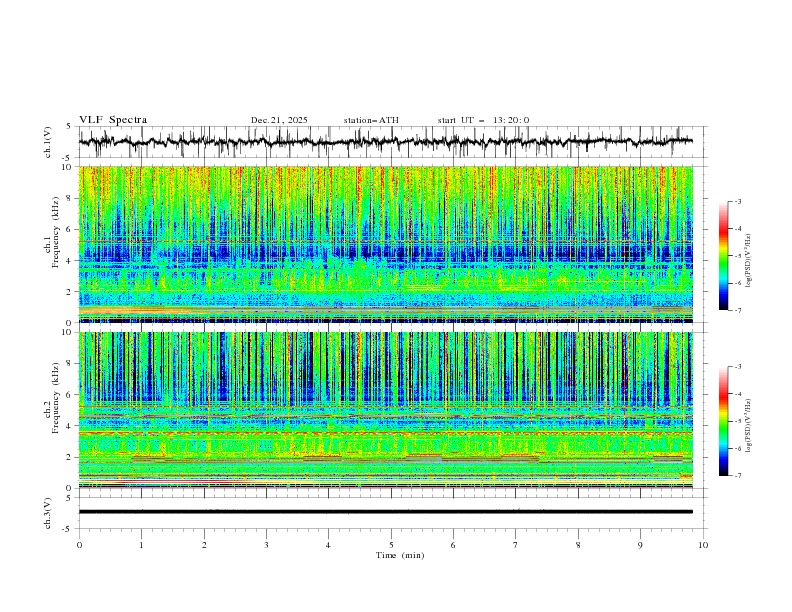Click the "-7" tick on the upper color bar

[737, 311]
